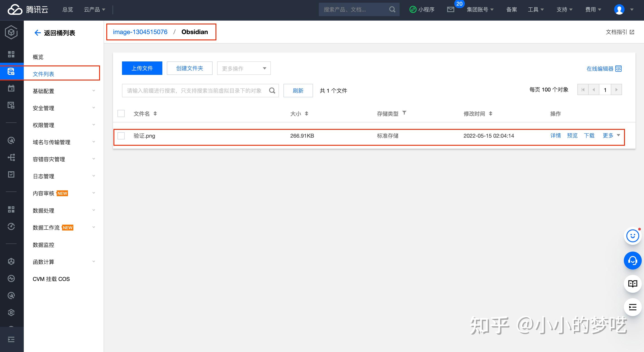The height and width of the screenshot is (352, 644).
Task: Open the 文档指引 external link icon
Action: (633, 32)
